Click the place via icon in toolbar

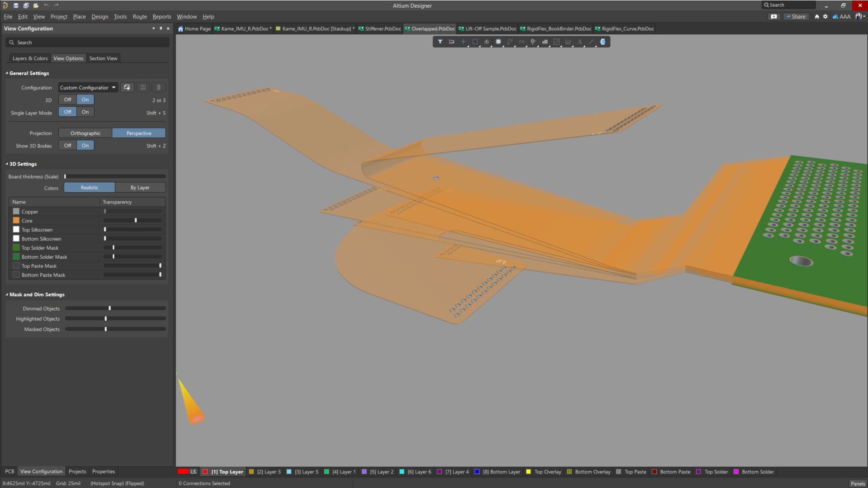click(x=533, y=42)
